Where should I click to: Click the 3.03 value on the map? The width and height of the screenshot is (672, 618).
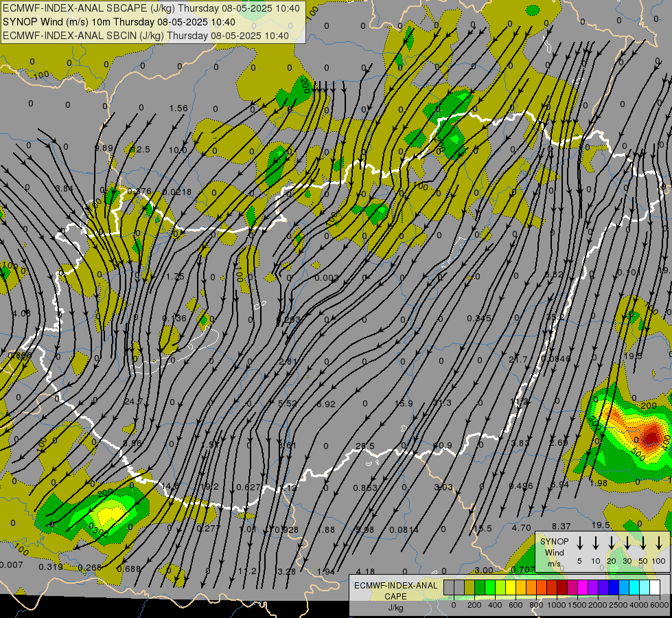click(x=443, y=487)
